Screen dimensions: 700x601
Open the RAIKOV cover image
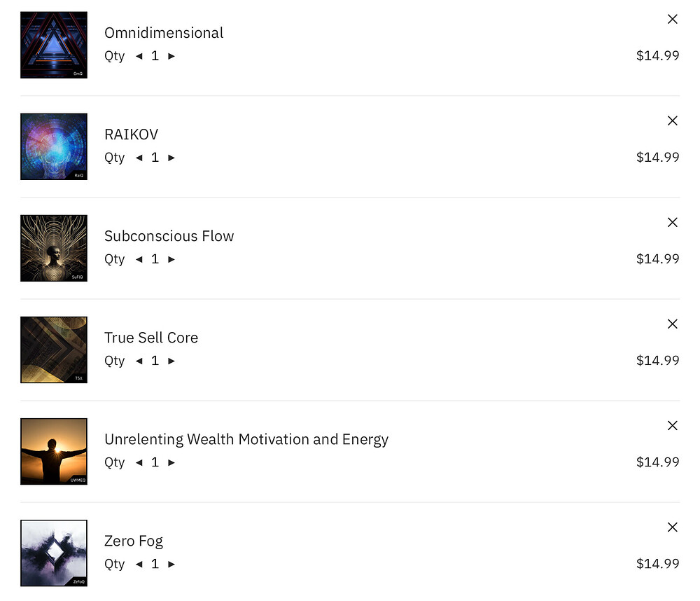tap(54, 146)
